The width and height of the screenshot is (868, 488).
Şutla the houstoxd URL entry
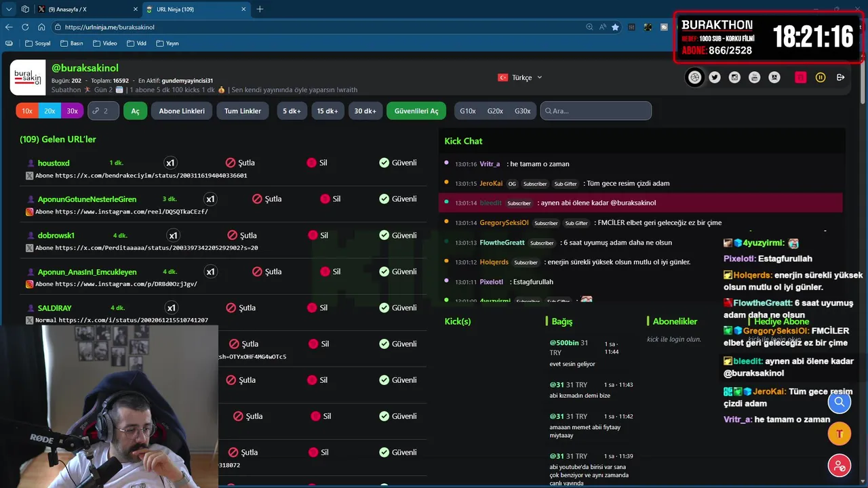(240, 163)
